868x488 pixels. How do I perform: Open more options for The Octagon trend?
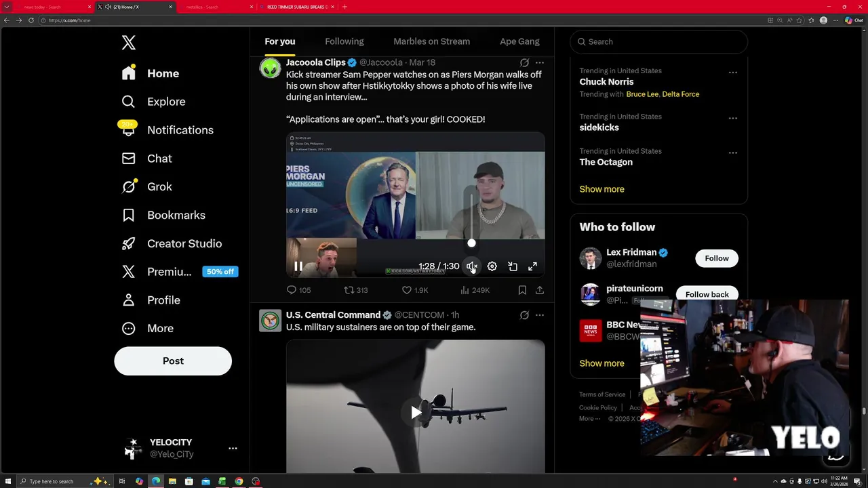pyautogui.click(x=733, y=152)
